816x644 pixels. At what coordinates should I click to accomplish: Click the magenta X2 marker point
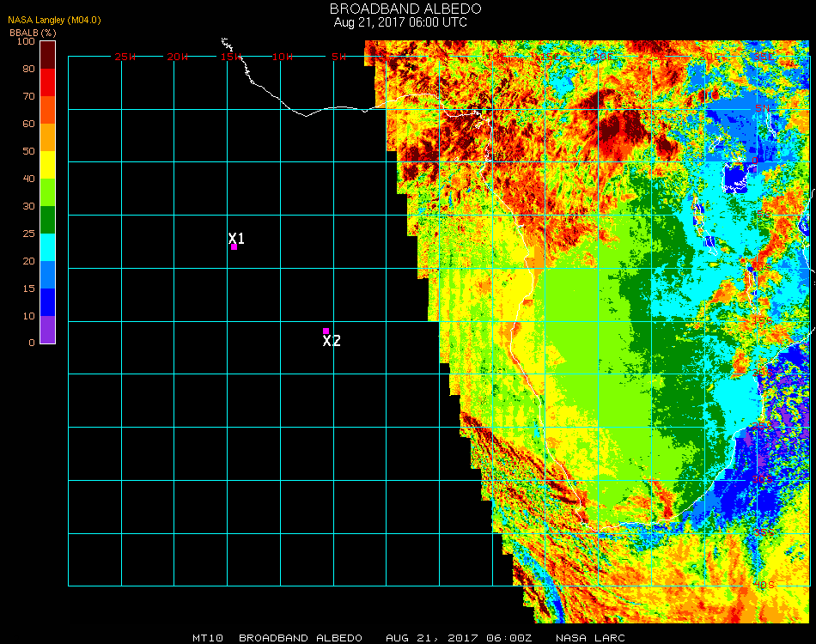pos(326,331)
